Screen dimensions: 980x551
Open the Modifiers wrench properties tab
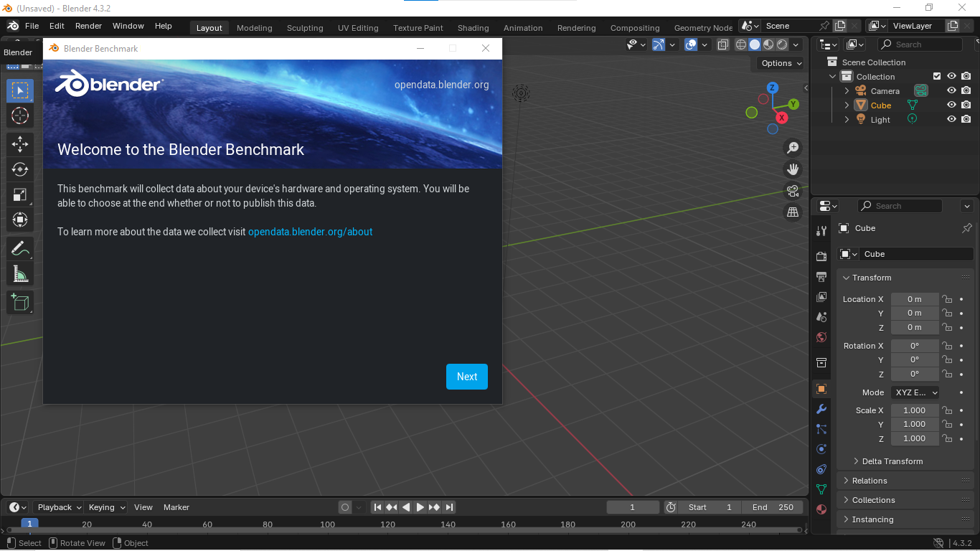pos(821,409)
